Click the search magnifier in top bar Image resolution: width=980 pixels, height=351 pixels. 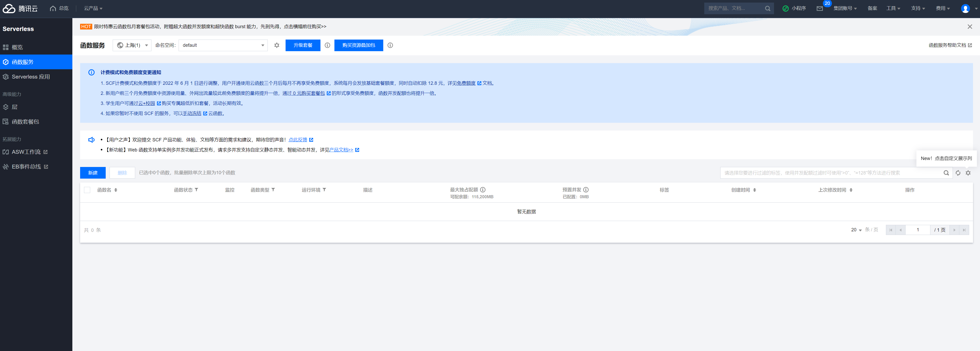767,8
